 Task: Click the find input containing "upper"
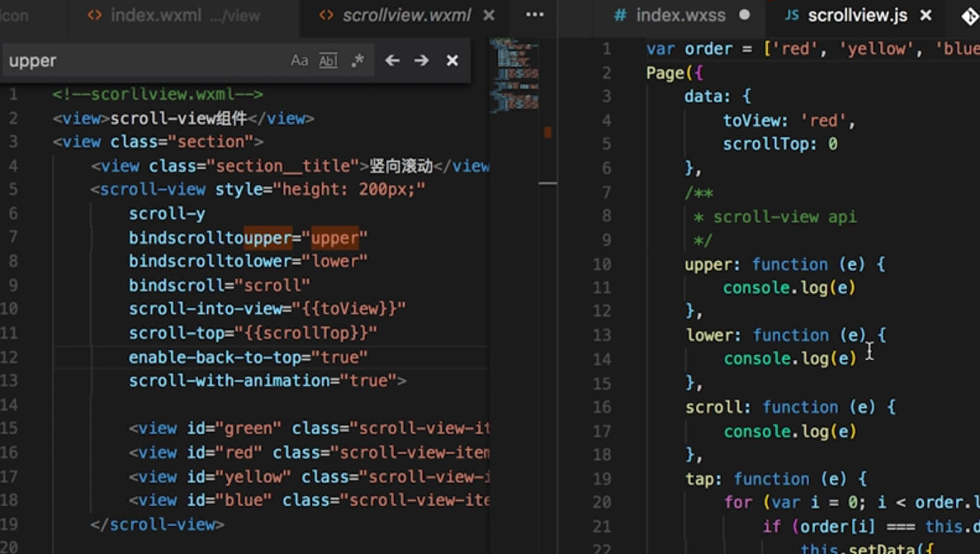140,60
